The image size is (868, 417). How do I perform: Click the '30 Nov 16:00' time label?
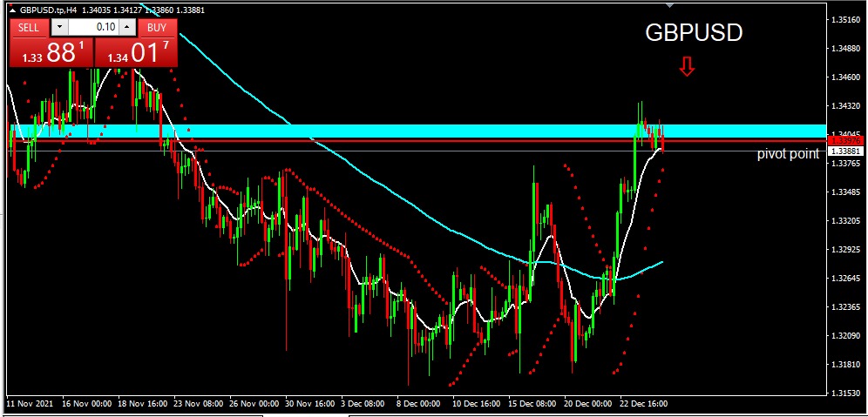pyautogui.click(x=310, y=404)
